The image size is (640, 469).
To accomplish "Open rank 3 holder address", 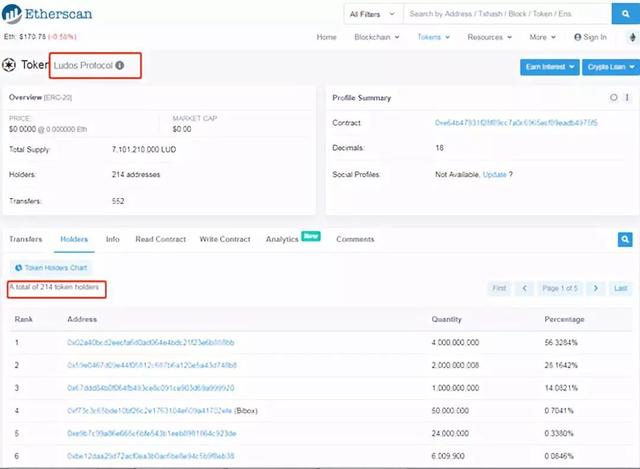I will 151,388.
